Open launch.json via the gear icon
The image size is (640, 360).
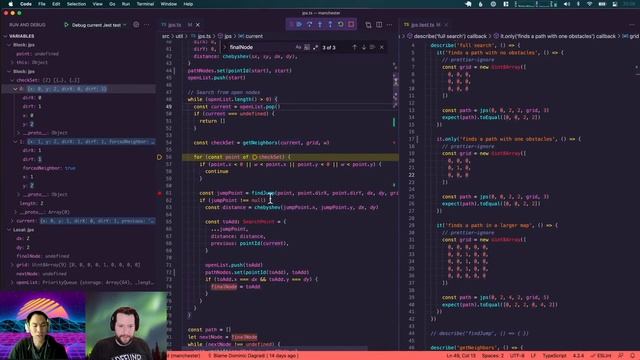[136, 25]
